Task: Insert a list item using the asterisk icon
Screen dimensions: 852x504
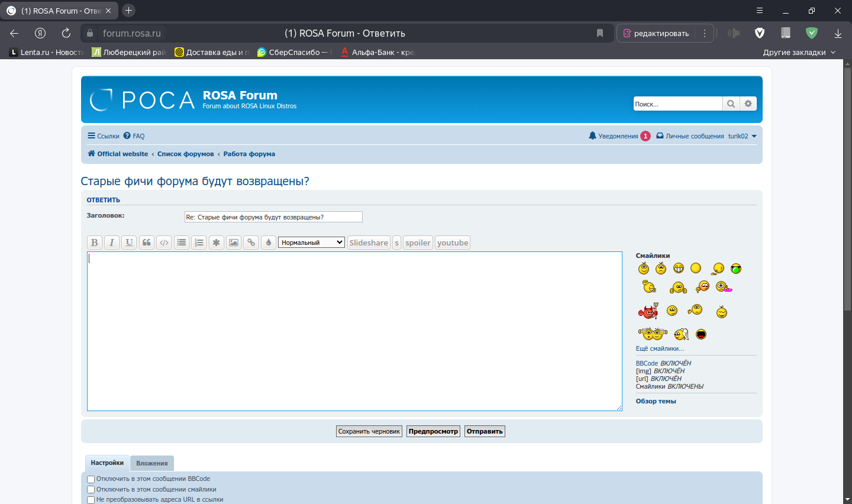Action: point(217,243)
